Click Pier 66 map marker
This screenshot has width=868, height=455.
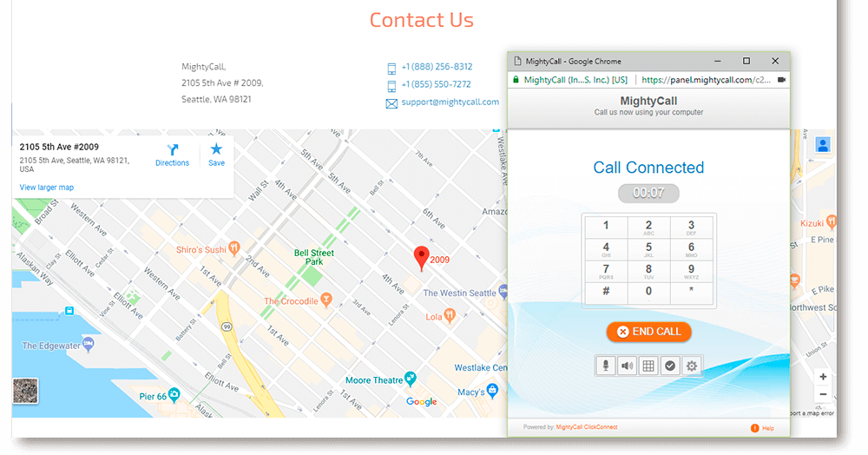point(174,395)
